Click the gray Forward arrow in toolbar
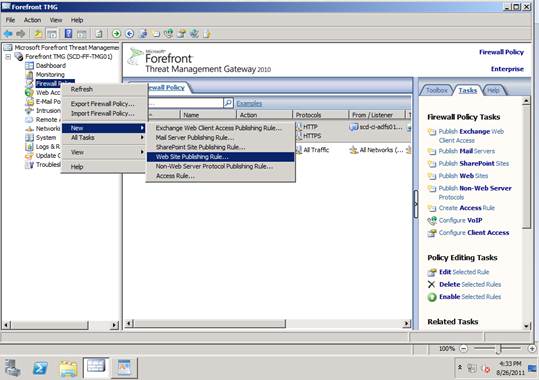This screenshot has height=380, width=539. pyautogui.click(x=21, y=34)
